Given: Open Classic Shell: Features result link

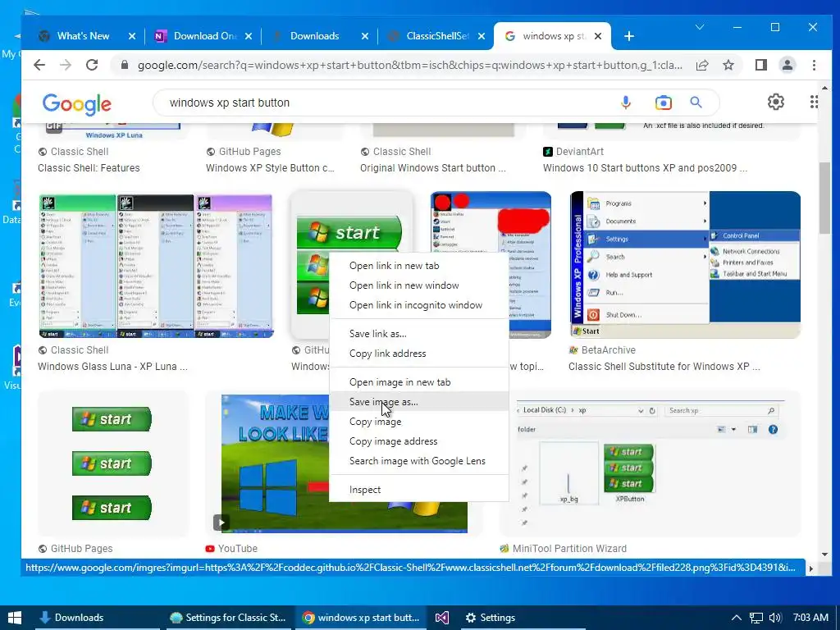Looking at the screenshot, I should (x=89, y=168).
